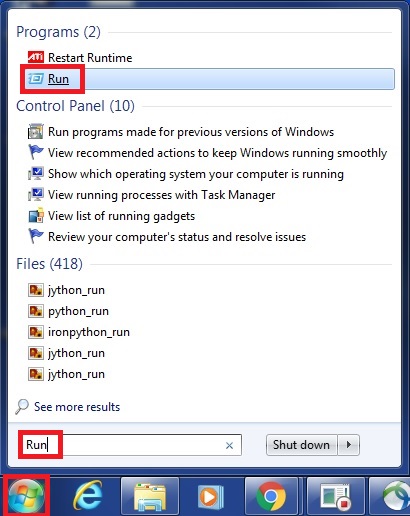Open Windows Media Player taskbar icon
410x516 pixels.
click(210, 497)
